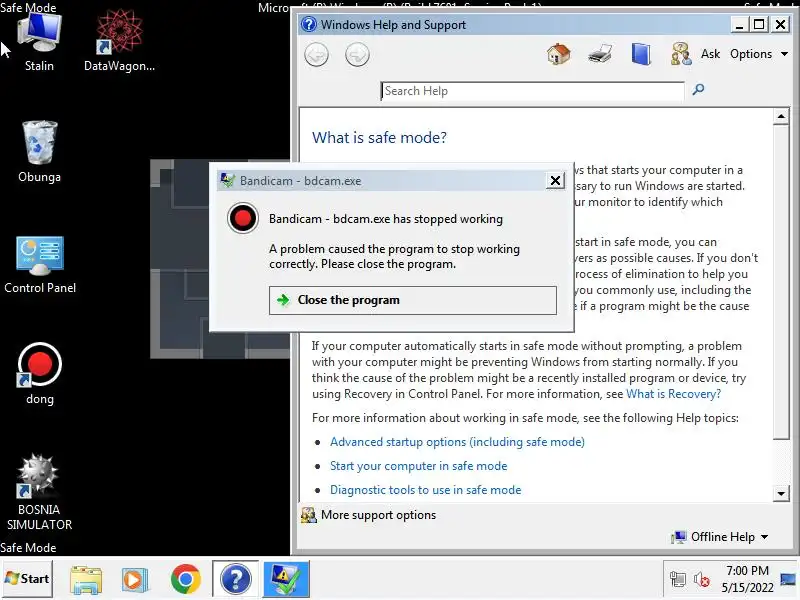This screenshot has height=600, width=800.
Task: Print the current help topic
Action: (600, 54)
